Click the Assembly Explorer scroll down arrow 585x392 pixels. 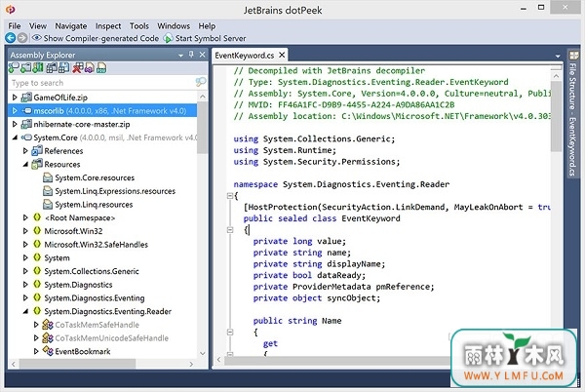click(x=203, y=353)
